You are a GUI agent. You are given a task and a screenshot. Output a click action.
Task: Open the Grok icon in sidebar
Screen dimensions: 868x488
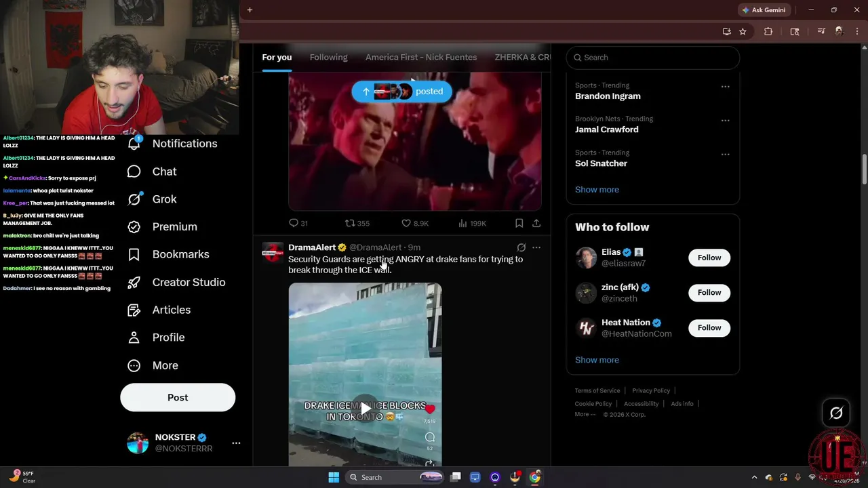coord(134,199)
